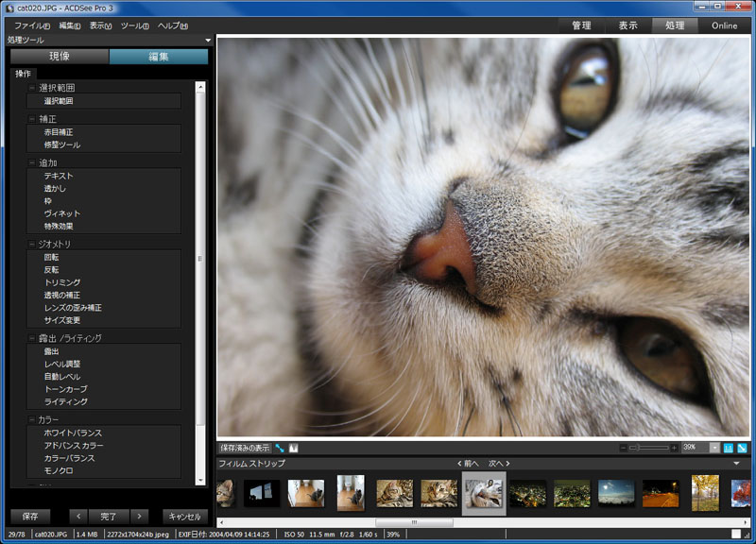The image size is (756, 544).
Task: Open the サイズ変更 resize tool
Action: point(62,320)
